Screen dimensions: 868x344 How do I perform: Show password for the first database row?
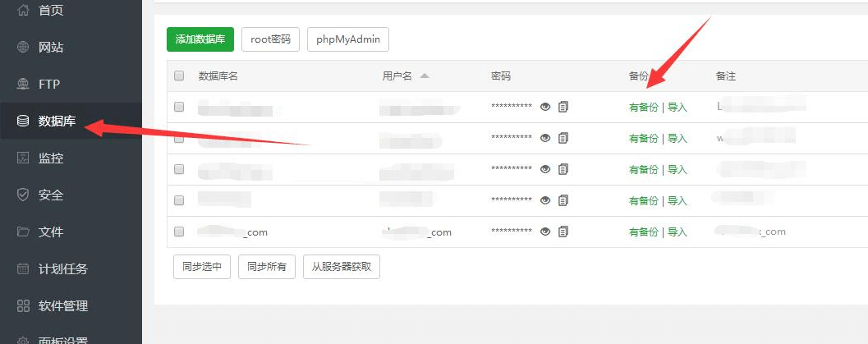tap(544, 107)
